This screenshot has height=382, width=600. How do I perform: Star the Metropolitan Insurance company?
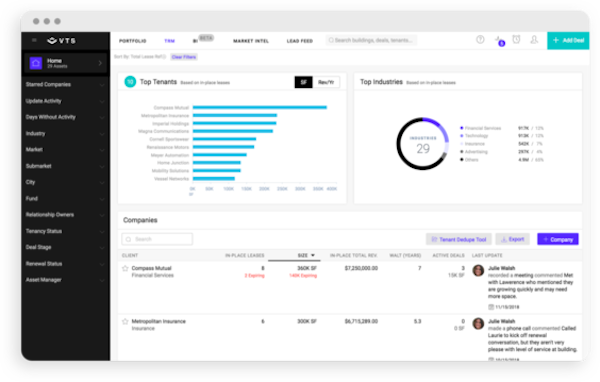(x=125, y=322)
